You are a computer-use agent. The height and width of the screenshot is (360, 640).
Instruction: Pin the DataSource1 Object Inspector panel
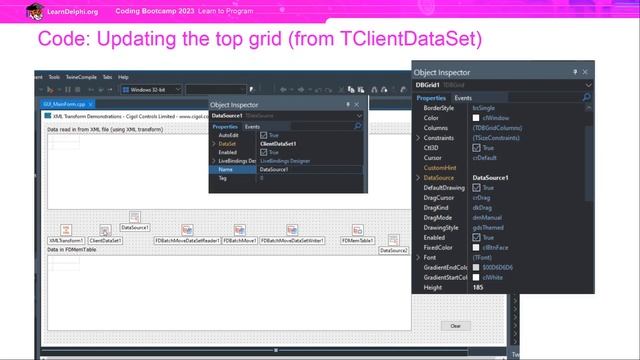[x=348, y=104]
